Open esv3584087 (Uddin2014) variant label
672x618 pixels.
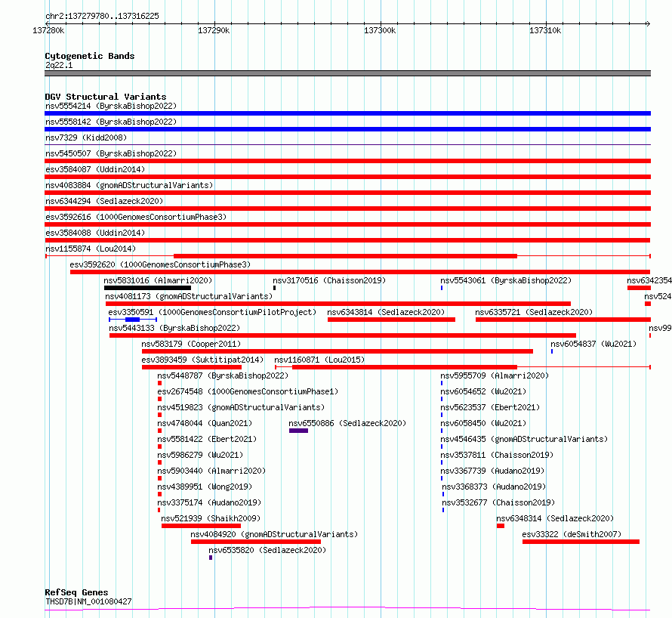[94, 169]
